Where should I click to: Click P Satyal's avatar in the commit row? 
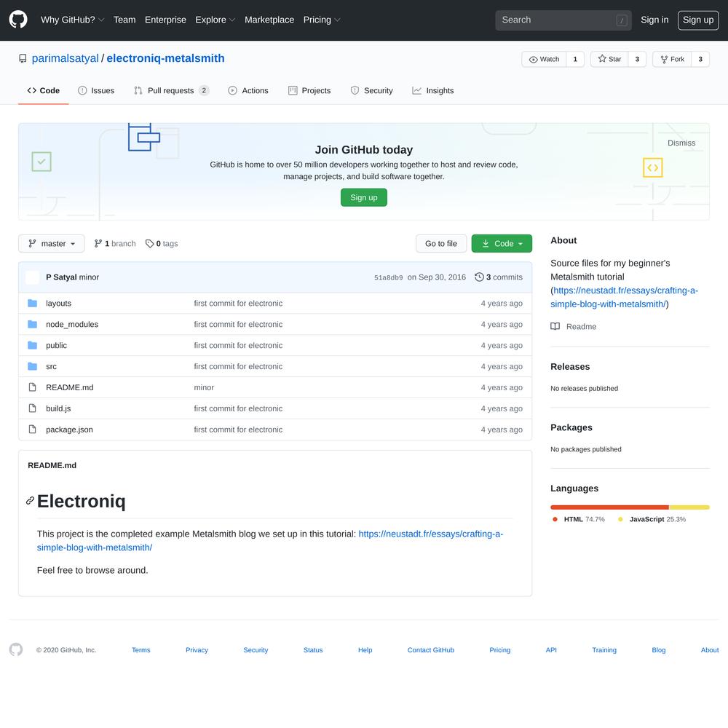(x=33, y=277)
